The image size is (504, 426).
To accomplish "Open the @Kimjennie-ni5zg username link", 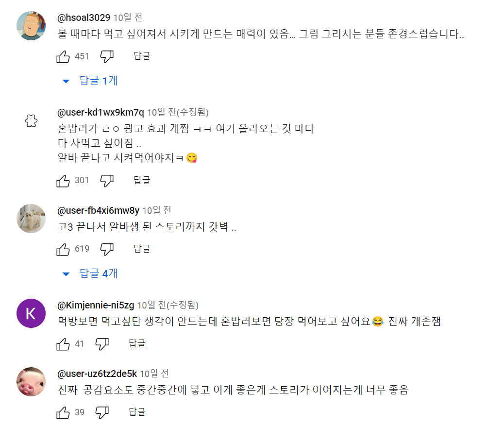I will pos(96,306).
